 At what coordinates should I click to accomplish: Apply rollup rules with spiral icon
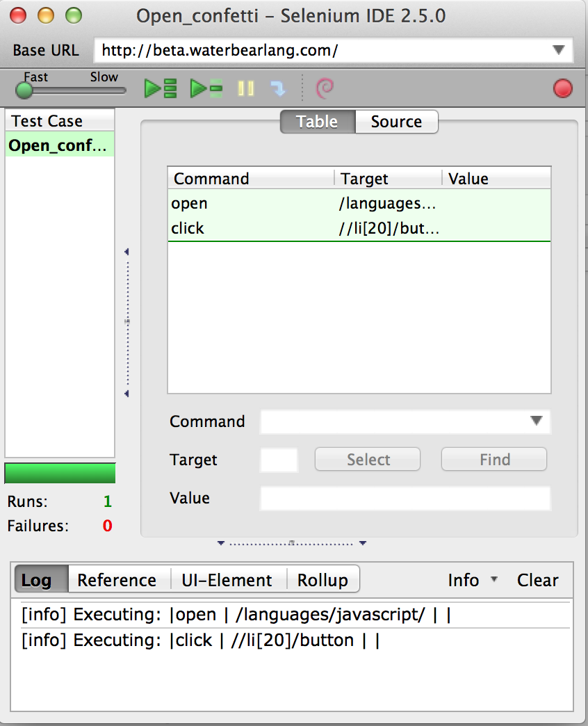tap(325, 88)
